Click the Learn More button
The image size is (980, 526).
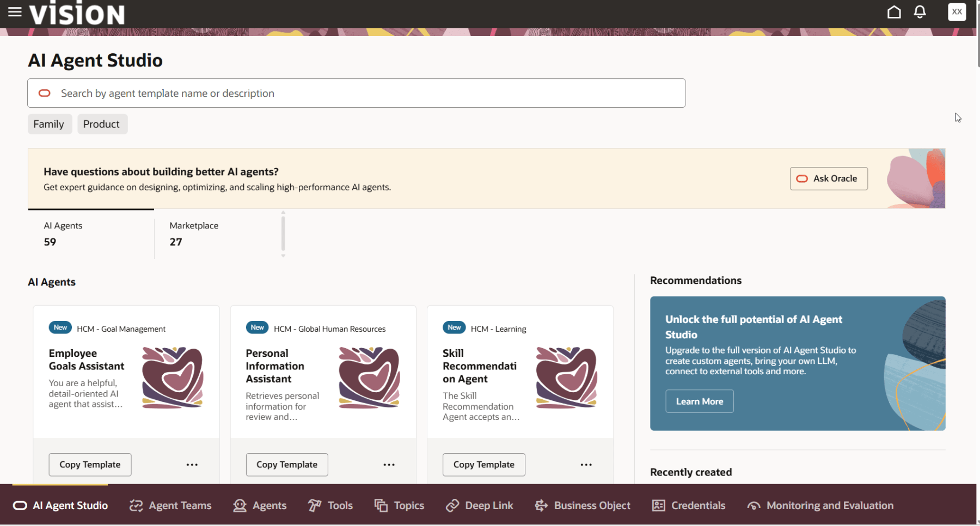(699, 401)
